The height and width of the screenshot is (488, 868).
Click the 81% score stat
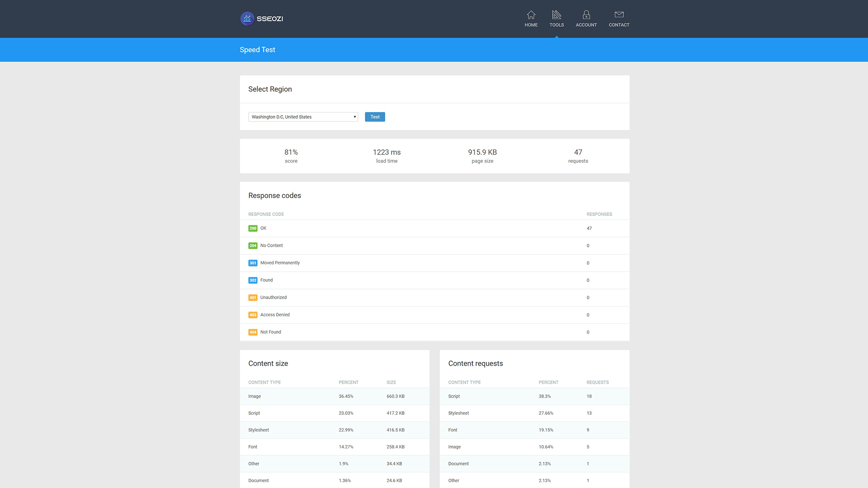tap(291, 156)
